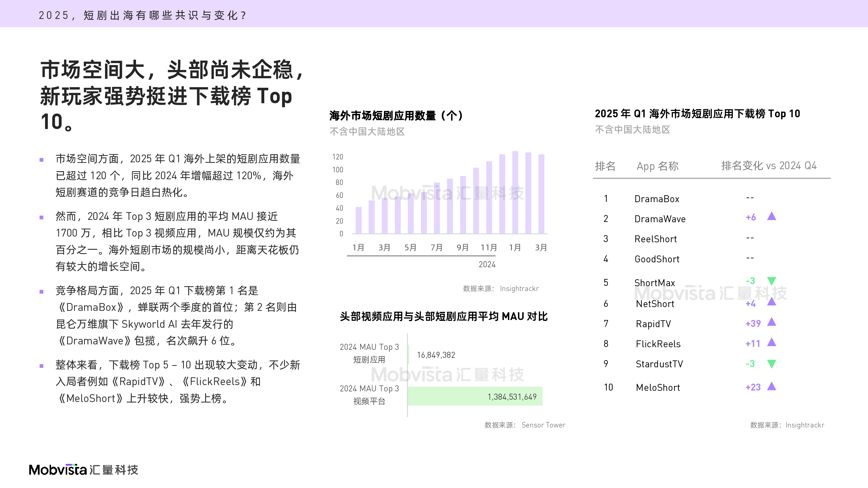Click the purple up arrow beside DramaWave
This screenshot has height=488, width=868.
(772, 216)
